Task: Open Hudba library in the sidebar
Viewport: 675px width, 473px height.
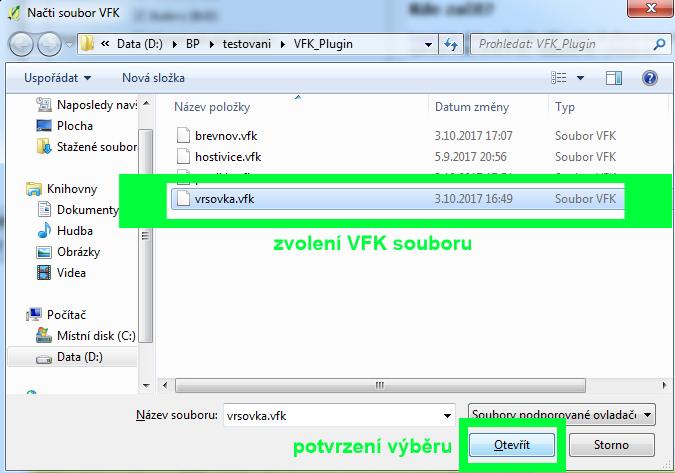Action: (65, 231)
